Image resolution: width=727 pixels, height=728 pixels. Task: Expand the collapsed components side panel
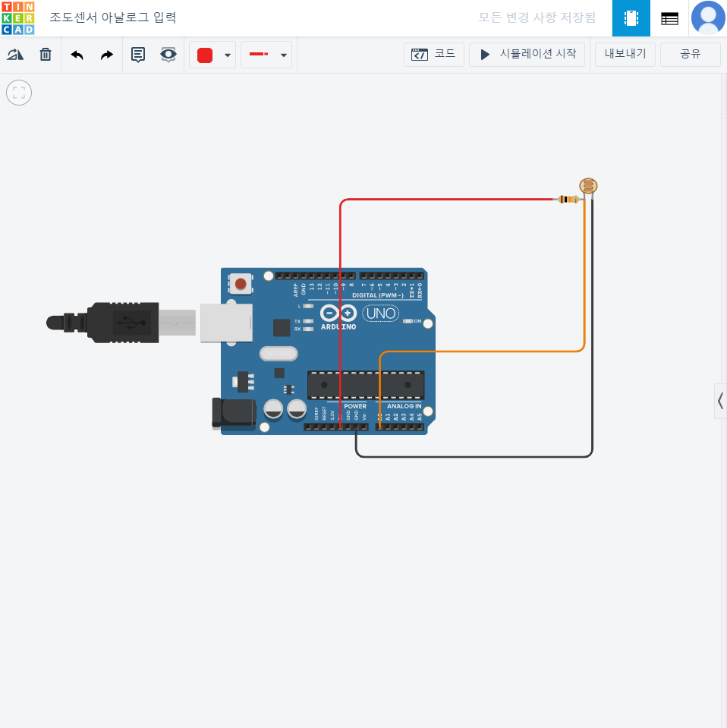tap(720, 401)
